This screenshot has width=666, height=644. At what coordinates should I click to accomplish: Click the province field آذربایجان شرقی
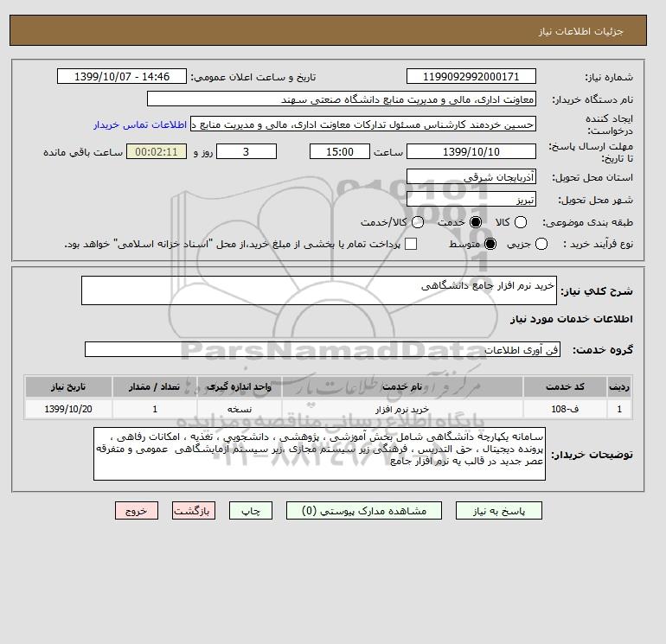pos(471,176)
